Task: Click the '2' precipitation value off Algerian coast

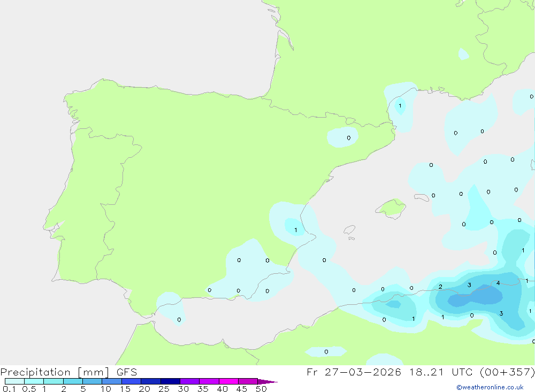Action: pyautogui.click(x=440, y=287)
